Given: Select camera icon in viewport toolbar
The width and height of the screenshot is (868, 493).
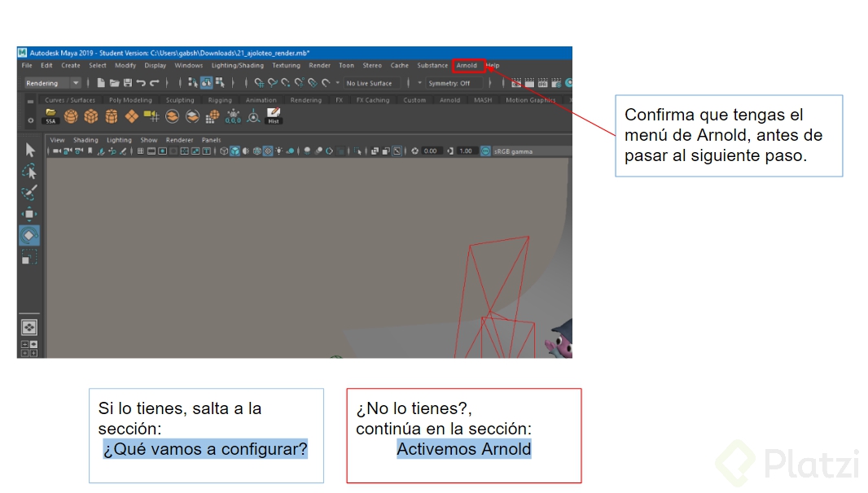Looking at the screenshot, I should tap(57, 151).
